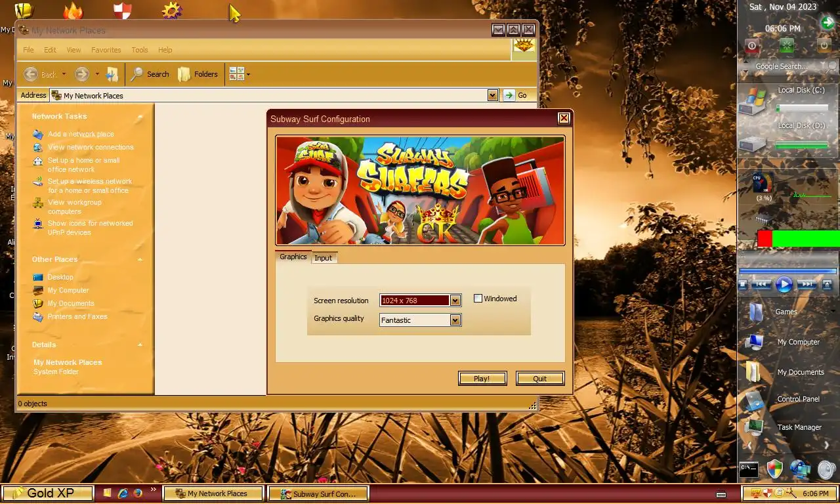Click the red button under the sidebar clock
840x504 pixels.
click(752, 46)
